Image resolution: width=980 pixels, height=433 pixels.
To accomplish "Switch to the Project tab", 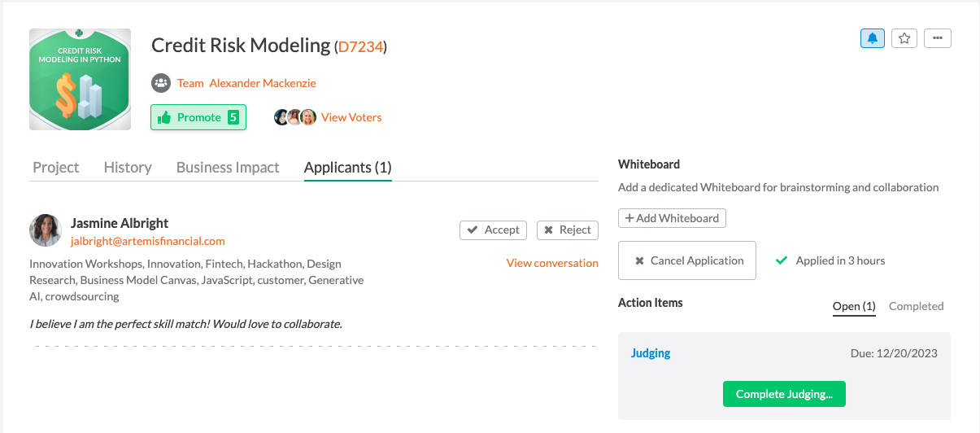I will point(56,168).
